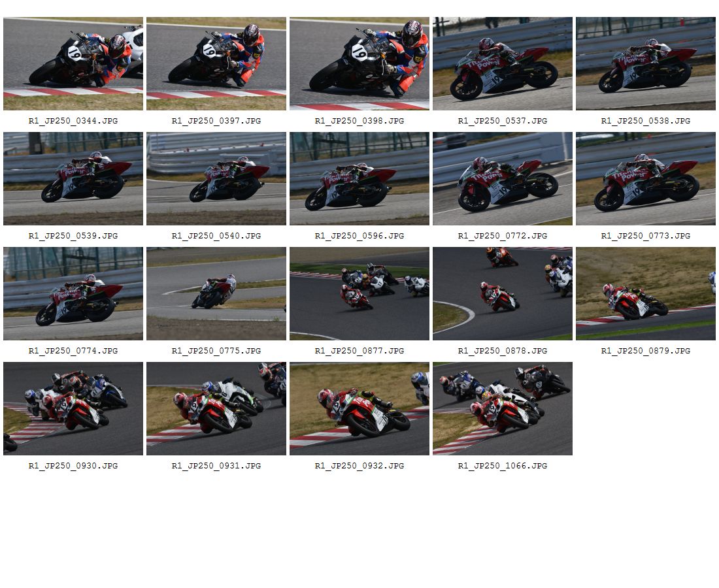Select photo R1_JP250_0538.JPG

(646, 64)
